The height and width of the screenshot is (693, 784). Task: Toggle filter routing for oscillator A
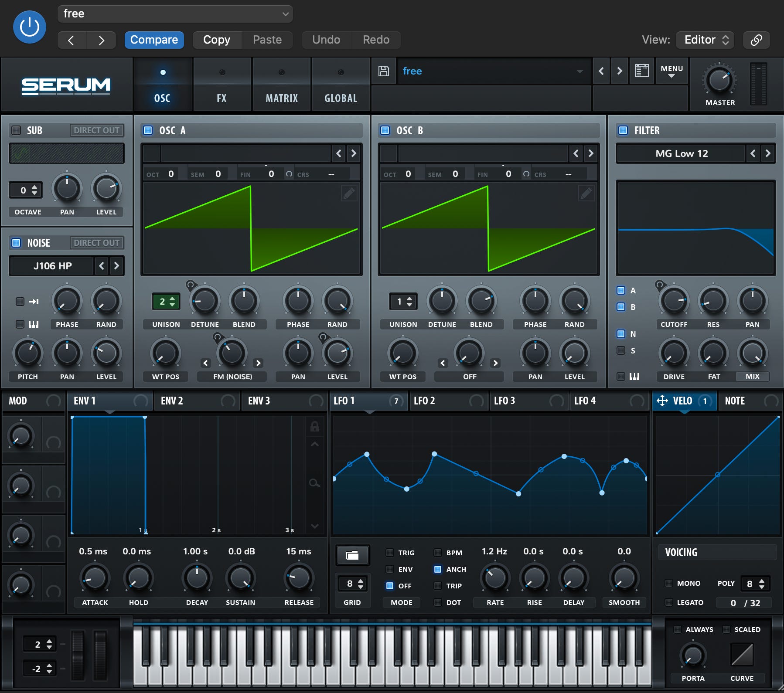point(621,290)
